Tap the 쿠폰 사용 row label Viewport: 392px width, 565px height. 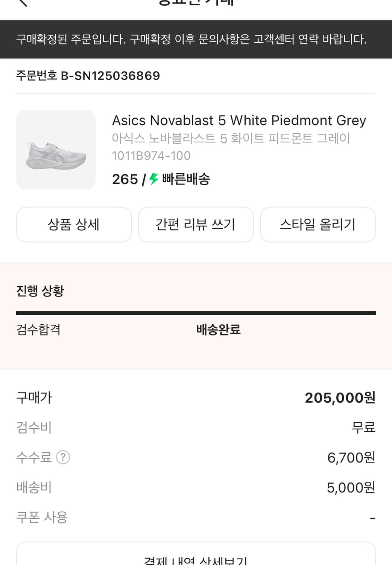42,518
